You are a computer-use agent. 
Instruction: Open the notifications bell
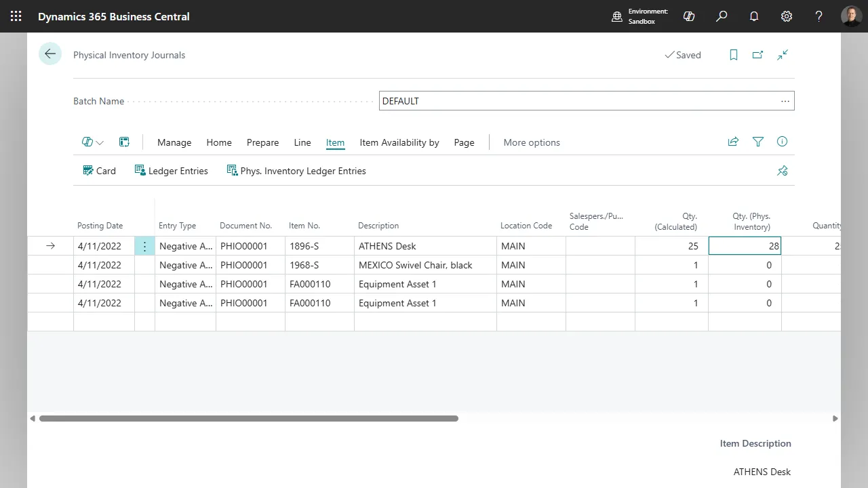point(754,16)
